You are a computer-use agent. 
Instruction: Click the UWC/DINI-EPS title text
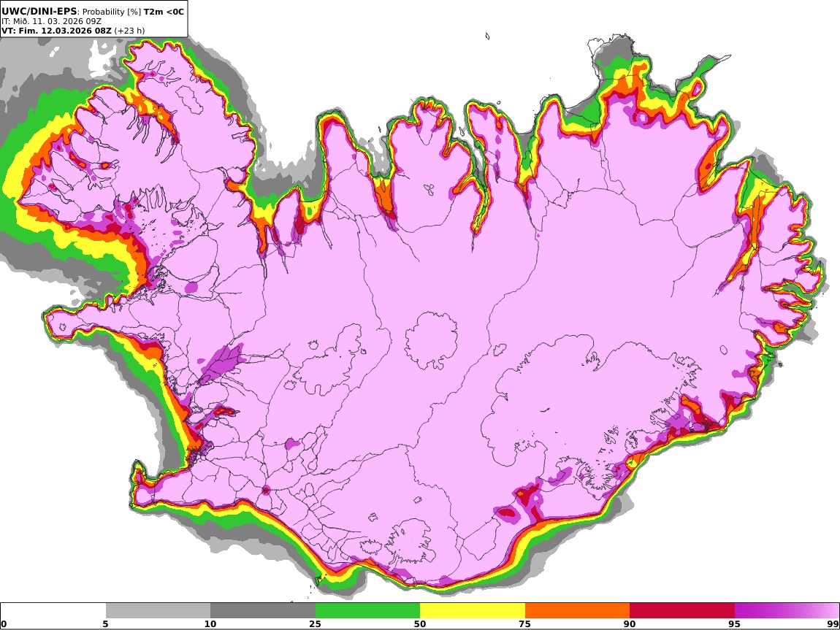click(x=39, y=11)
